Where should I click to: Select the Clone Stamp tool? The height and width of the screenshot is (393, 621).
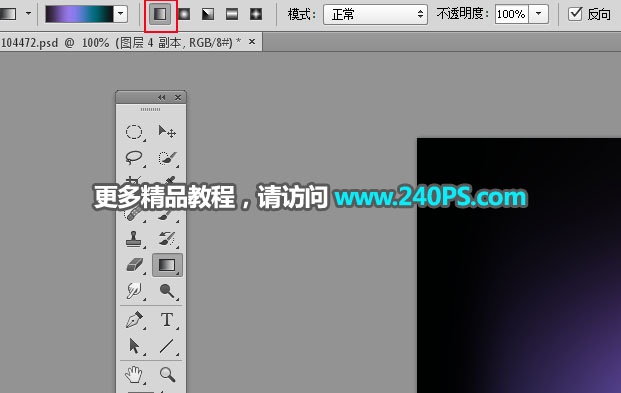pyautogui.click(x=134, y=239)
